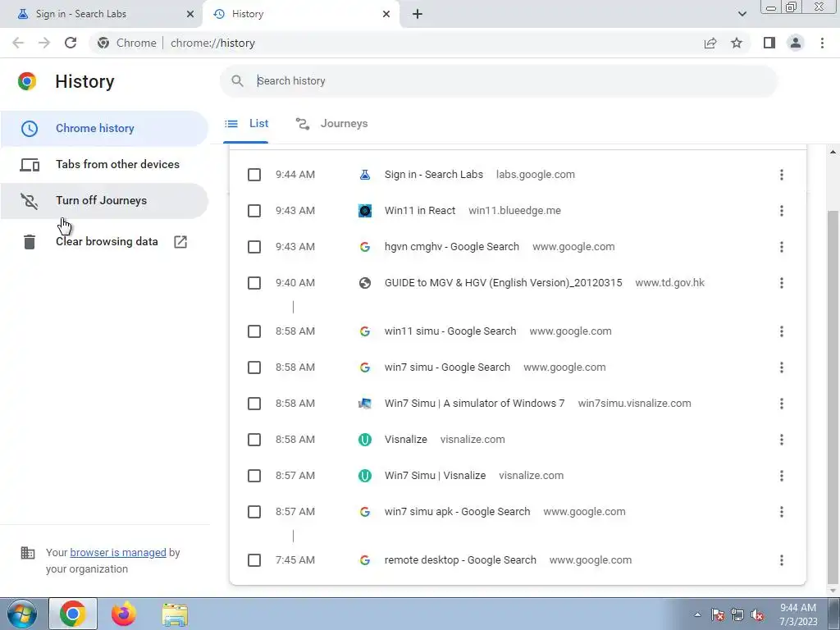The height and width of the screenshot is (630, 840).
Task: Select the List tab
Action: pyautogui.click(x=246, y=124)
